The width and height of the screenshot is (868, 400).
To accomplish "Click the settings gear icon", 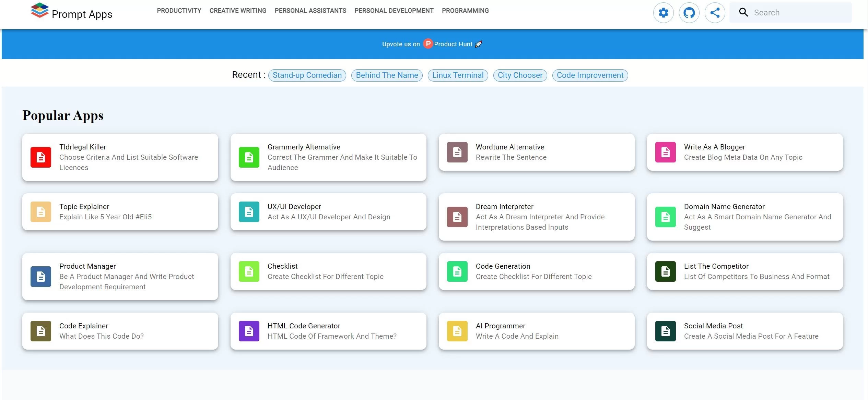I will [662, 12].
